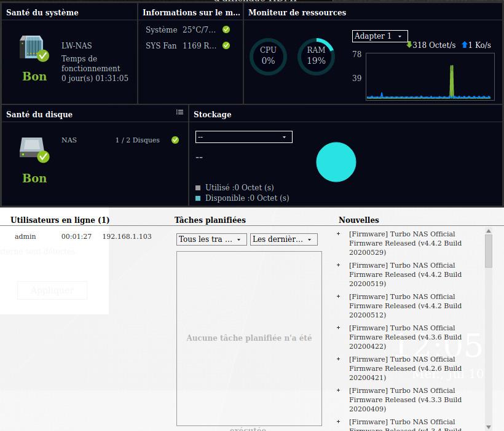Click the news list scrollbar down arrow
Image resolution: width=504 pixels, height=431 pixels.
pyautogui.click(x=489, y=427)
